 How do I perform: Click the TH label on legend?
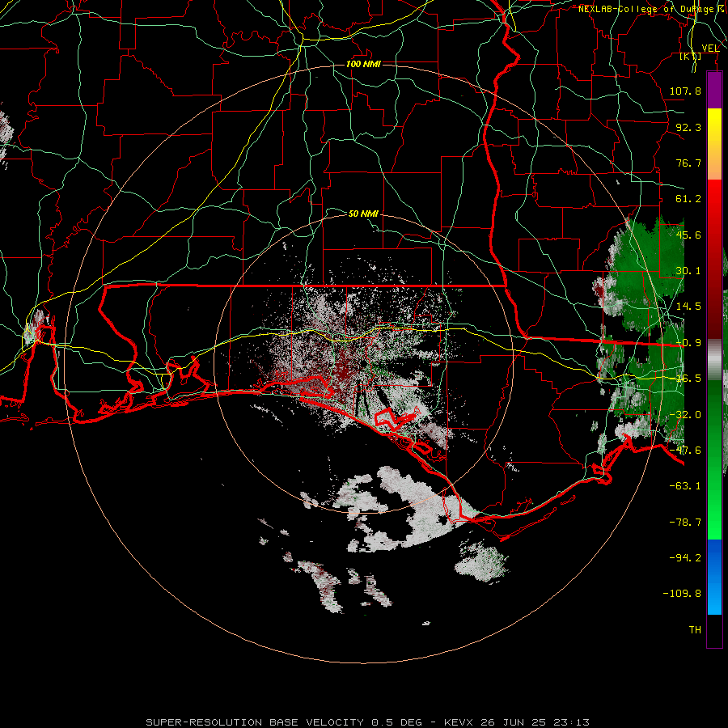[695, 629]
